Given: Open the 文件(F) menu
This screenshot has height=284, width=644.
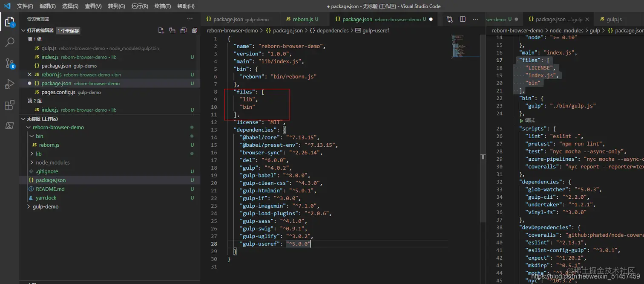Looking at the screenshot, I should pos(25,6).
